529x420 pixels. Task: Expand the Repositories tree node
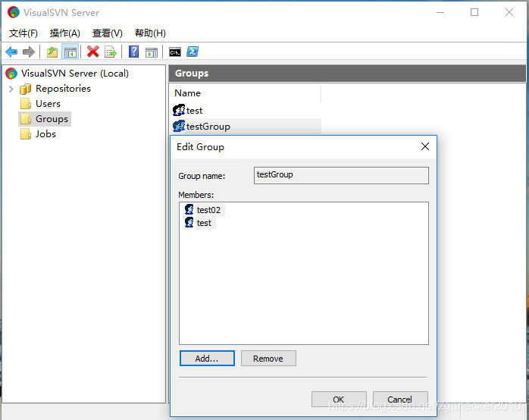[11, 89]
